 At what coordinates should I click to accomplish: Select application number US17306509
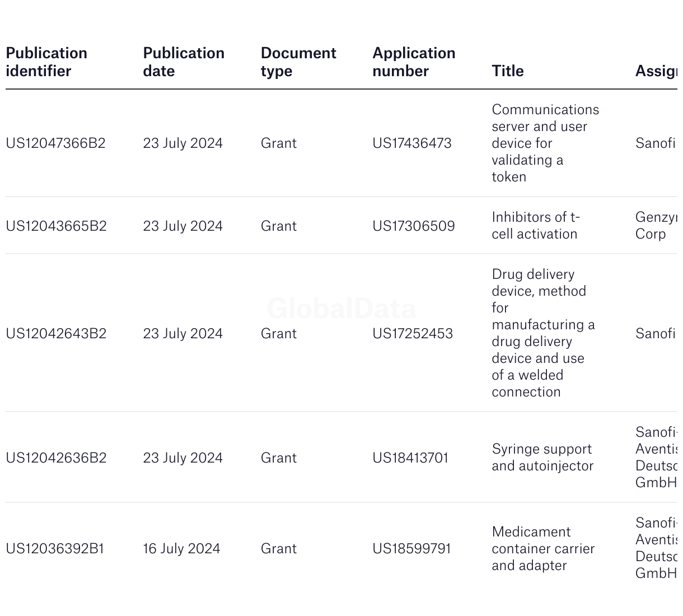[414, 226]
